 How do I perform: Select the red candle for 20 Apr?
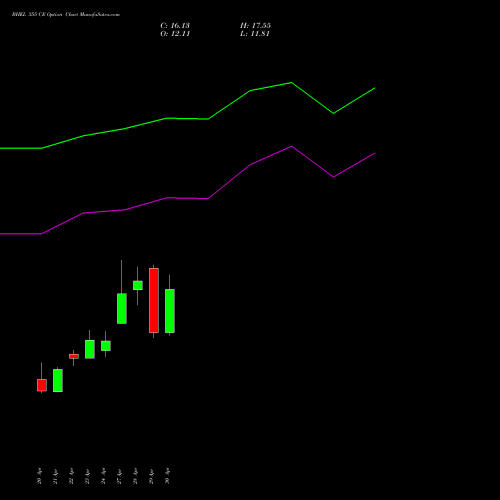click(42, 385)
